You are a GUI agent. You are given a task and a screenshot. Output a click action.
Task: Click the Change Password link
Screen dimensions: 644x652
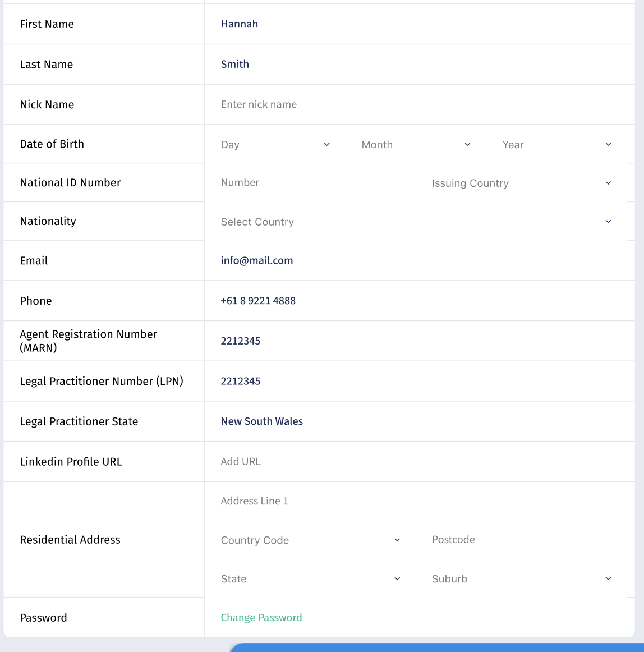(261, 618)
